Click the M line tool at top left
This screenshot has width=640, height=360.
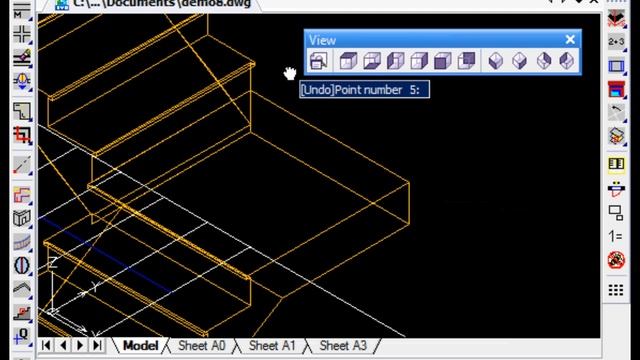22,11
